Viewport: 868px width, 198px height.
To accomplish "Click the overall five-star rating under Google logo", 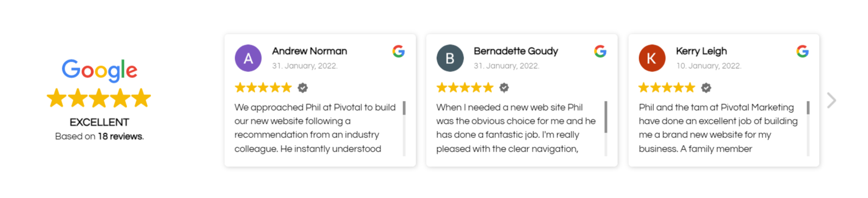I will (99, 98).
